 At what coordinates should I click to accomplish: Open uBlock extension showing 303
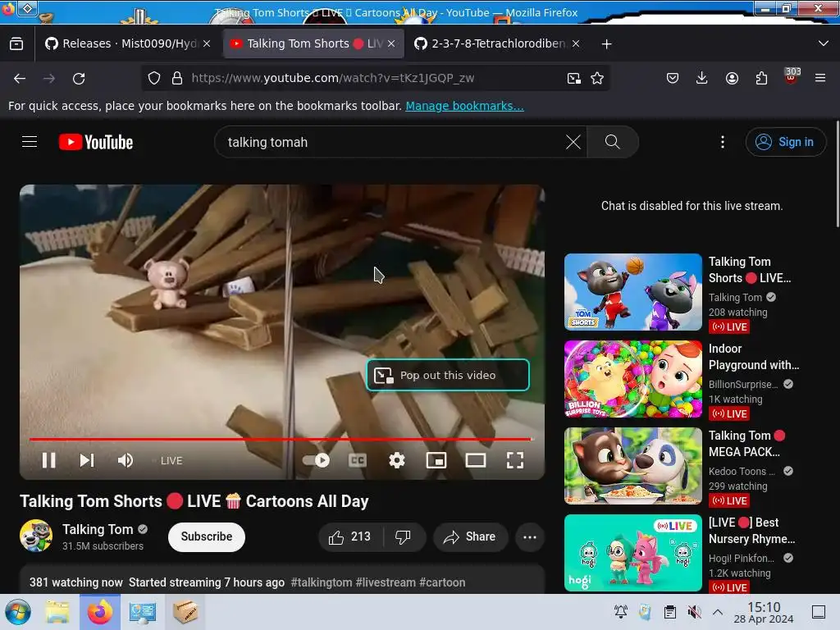tap(792, 76)
